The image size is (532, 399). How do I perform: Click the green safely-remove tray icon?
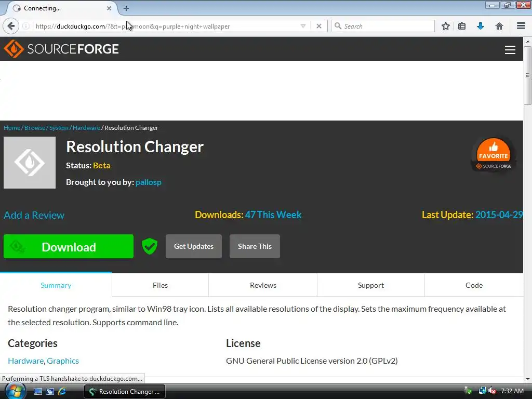point(468,391)
